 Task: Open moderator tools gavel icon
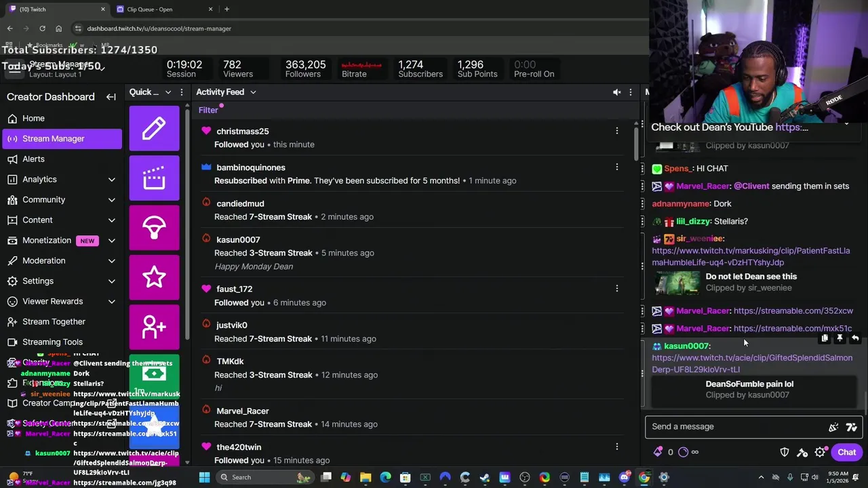[x=802, y=452]
